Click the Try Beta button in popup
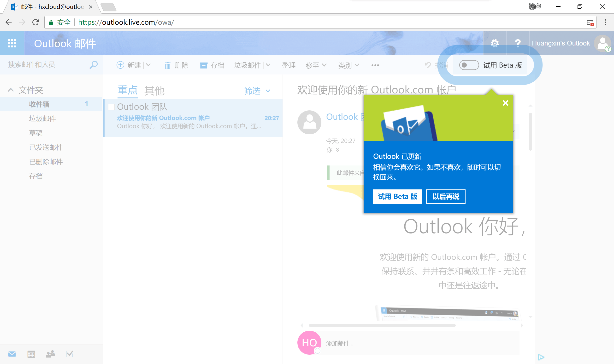614x364 pixels. pyautogui.click(x=397, y=196)
